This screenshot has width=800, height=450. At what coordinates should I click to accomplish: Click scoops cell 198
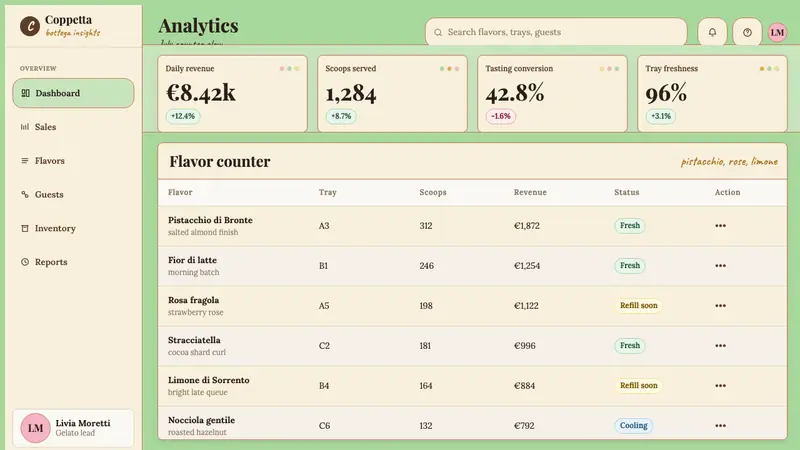[426, 306]
